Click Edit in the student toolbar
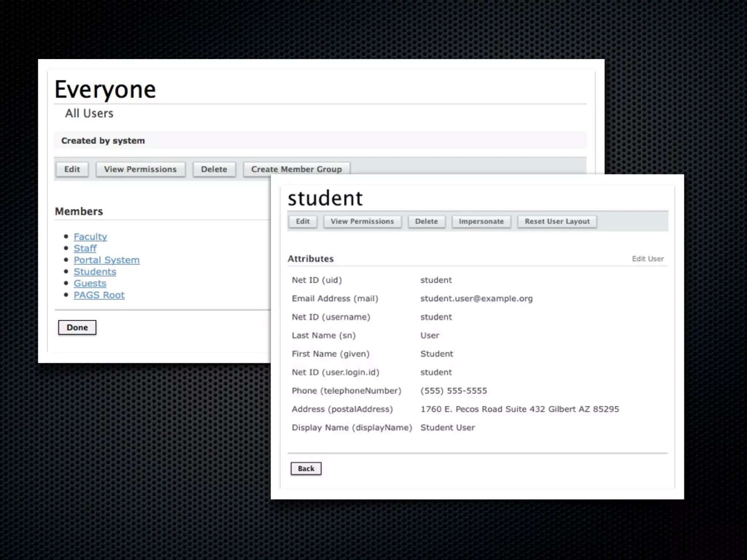Viewport: 747px width, 560px height. [x=302, y=221]
